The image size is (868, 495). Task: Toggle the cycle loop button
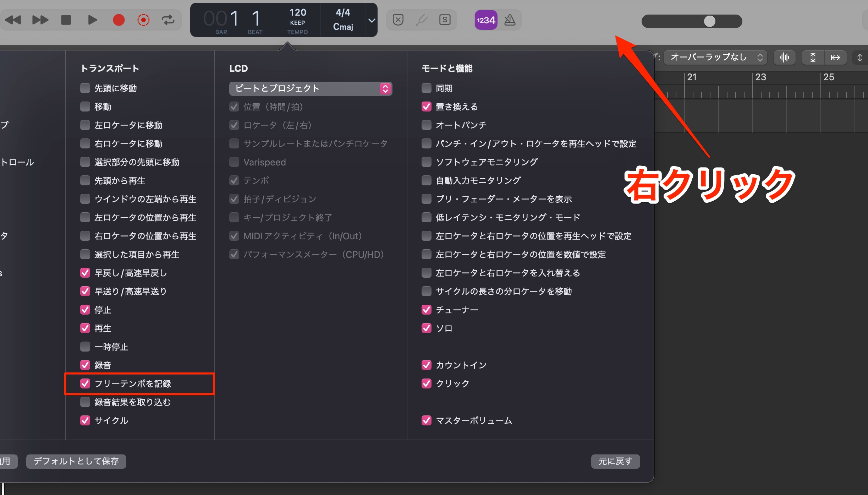coord(168,20)
